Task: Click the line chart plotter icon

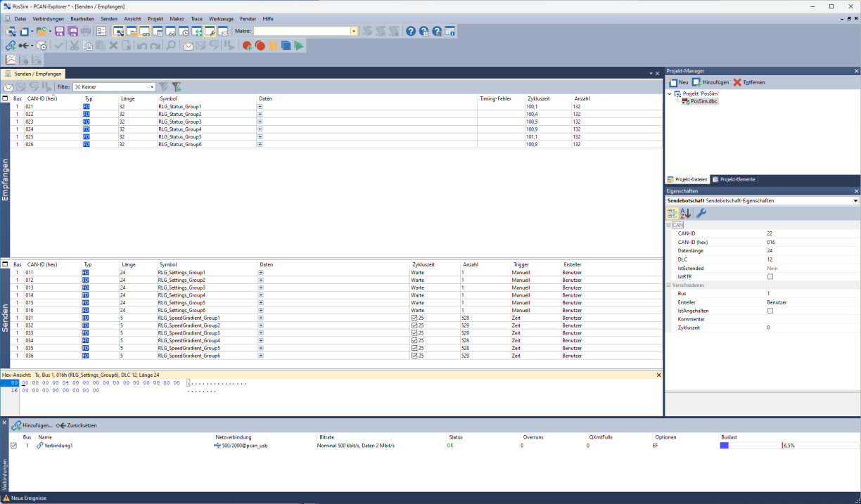Action: [11, 60]
